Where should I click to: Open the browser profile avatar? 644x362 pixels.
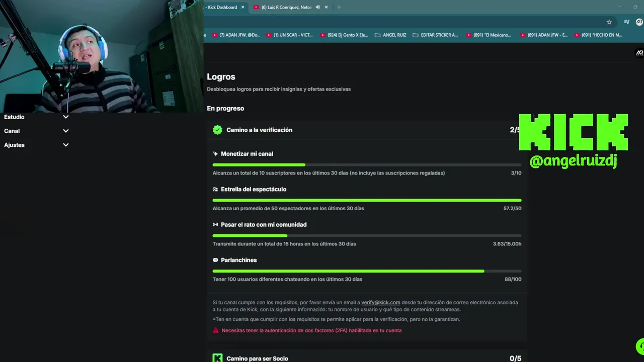[x=639, y=22]
